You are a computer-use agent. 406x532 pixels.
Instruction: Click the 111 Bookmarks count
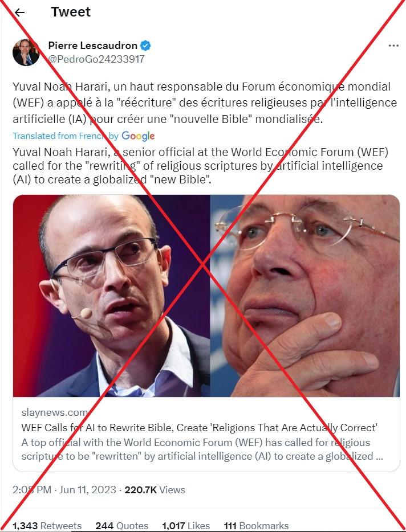pos(256,526)
